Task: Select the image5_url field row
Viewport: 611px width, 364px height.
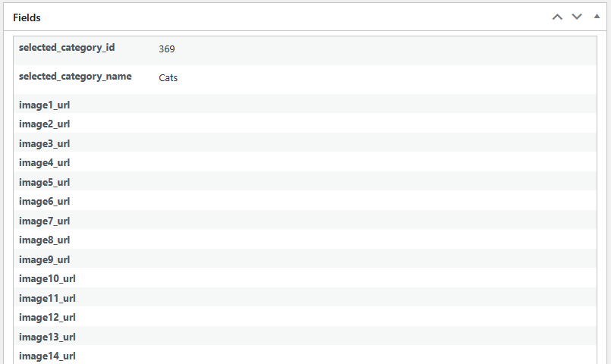Action: point(45,182)
